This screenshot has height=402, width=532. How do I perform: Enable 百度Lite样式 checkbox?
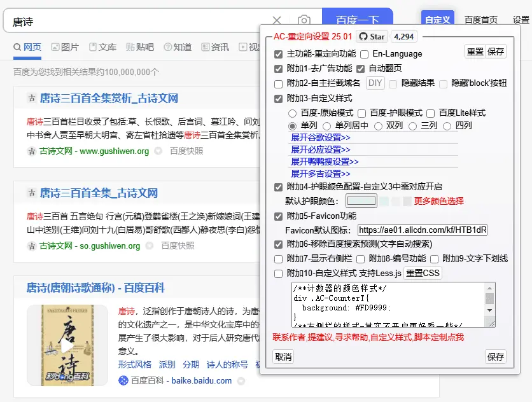click(x=431, y=113)
